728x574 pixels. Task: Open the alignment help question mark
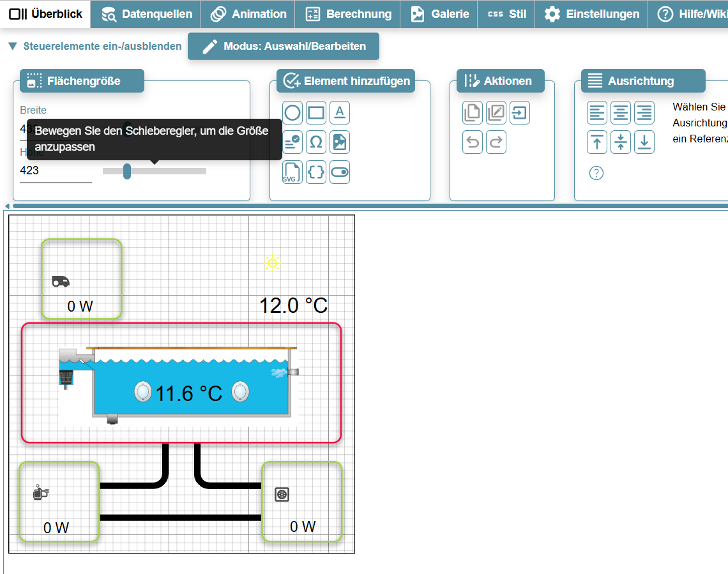(x=596, y=173)
